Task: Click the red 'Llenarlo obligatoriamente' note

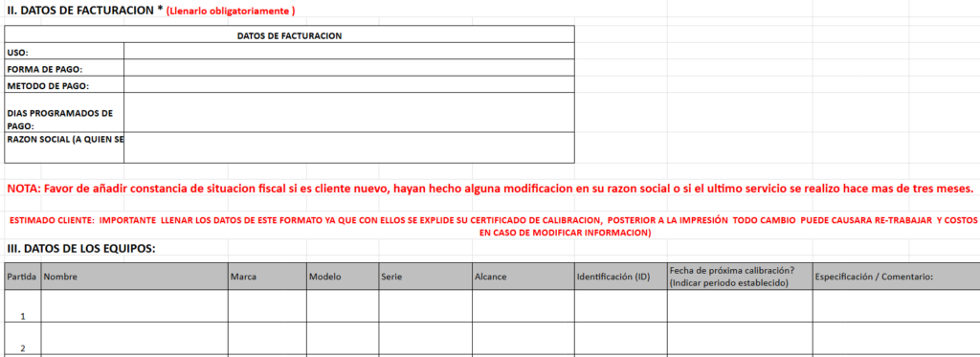Action: pyautogui.click(x=231, y=11)
